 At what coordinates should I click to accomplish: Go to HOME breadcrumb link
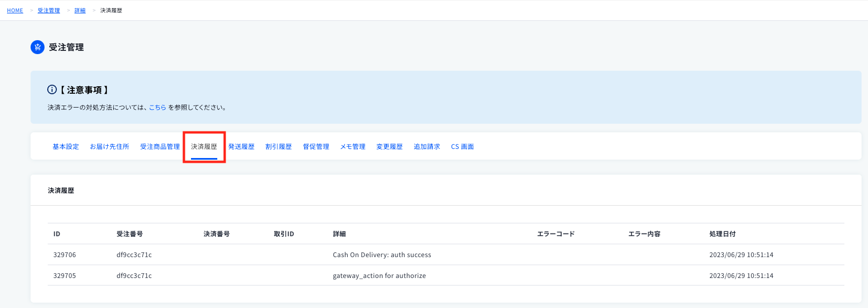[x=15, y=11]
